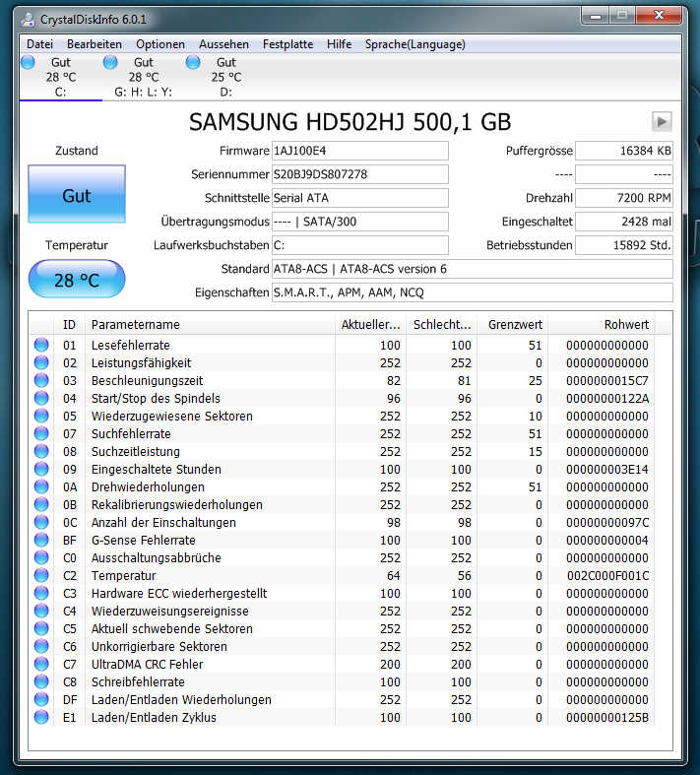Click the status orb in Leistungsfähigkeit row
The width and height of the screenshot is (700, 775).
click(41, 362)
